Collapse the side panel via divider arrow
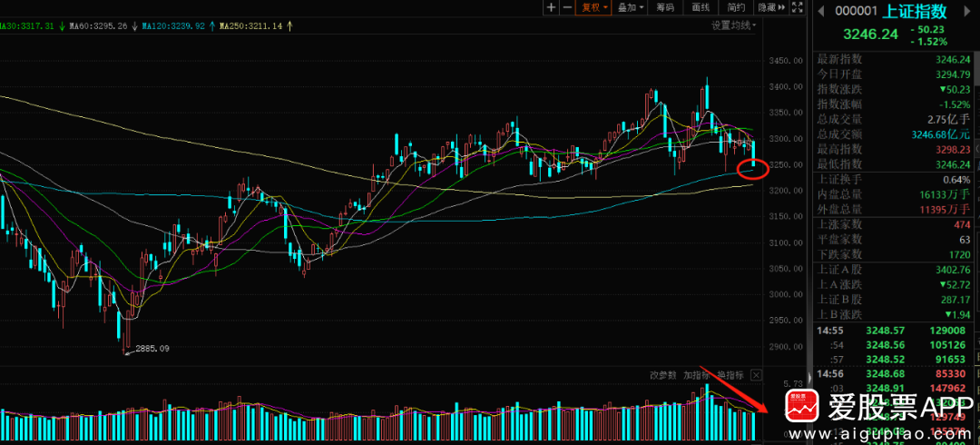The height and width of the screenshot is (445, 980). pyautogui.click(x=810, y=378)
